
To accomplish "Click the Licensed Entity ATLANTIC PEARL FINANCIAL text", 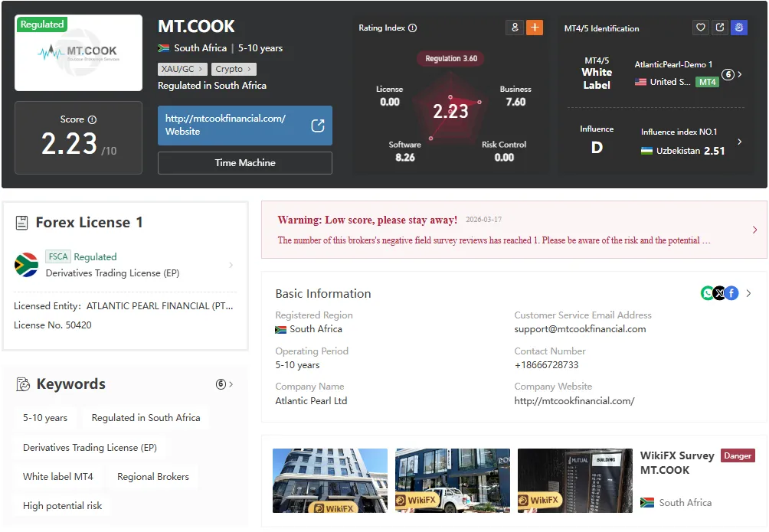I will (x=123, y=306).
